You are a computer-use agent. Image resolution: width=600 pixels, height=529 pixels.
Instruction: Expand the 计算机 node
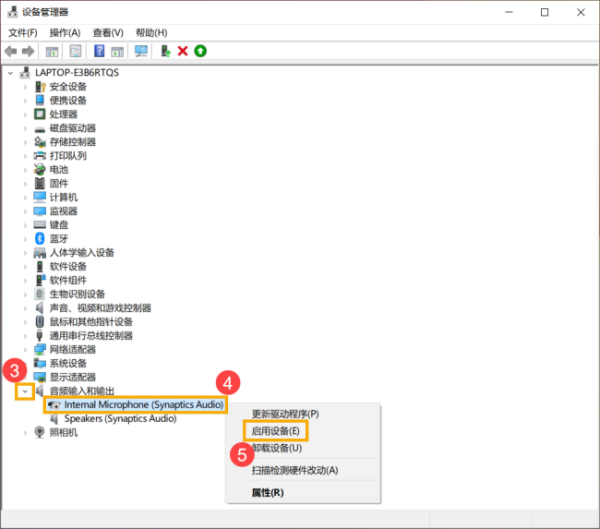tap(25, 197)
